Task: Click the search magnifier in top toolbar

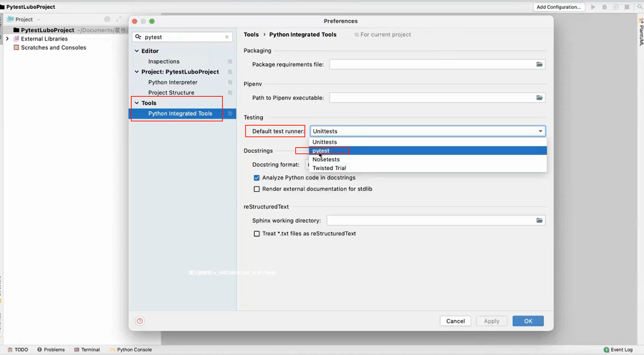Action: pos(640,7)
